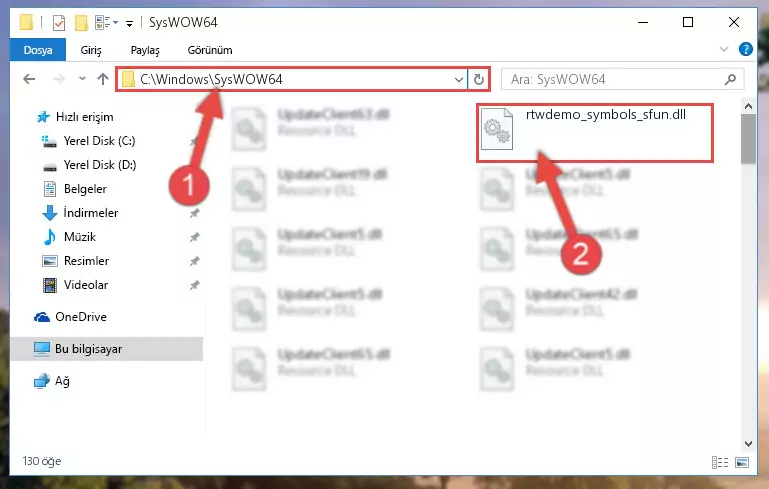Select Hızlı erişim in navigation pane

pos(84,117)
